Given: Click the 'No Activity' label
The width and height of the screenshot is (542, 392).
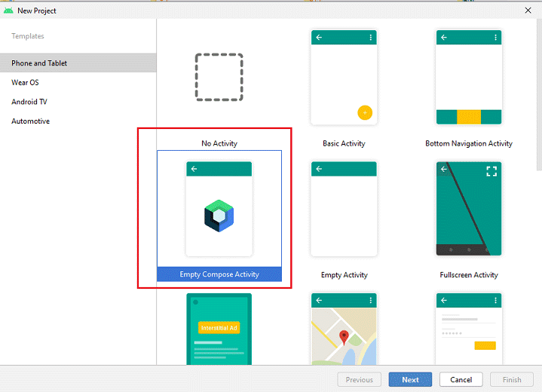Looking at the screenshot, I should coord(219,143).
